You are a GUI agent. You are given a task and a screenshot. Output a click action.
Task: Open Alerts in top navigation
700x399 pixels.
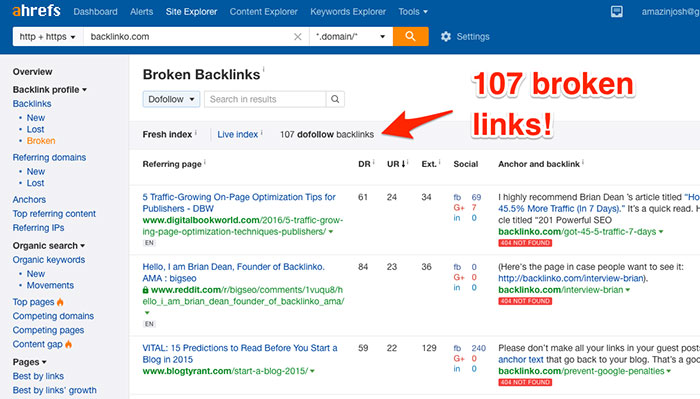(142, 12)
